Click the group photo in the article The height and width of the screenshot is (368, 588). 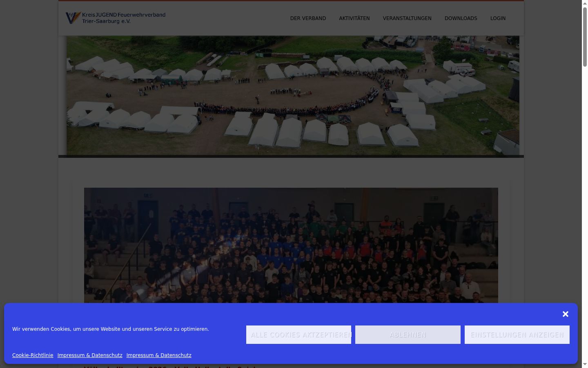coord(291,245)
